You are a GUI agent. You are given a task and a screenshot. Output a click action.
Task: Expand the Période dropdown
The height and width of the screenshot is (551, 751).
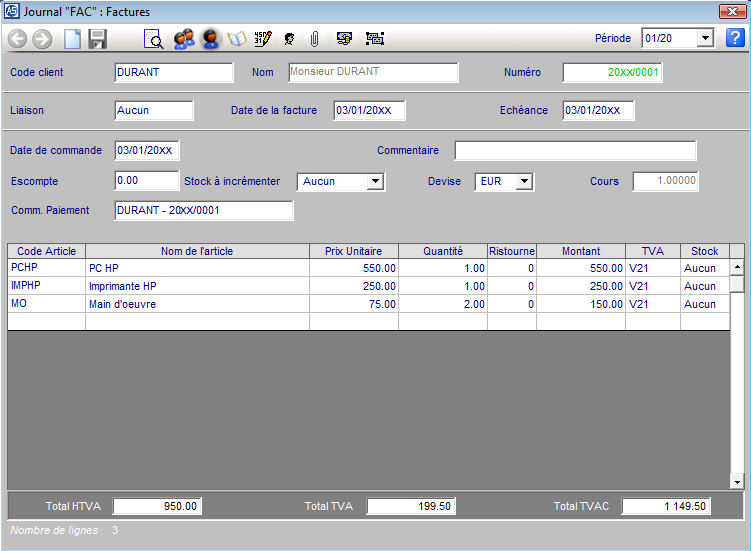pyautogui.click(x=704, y=38)
